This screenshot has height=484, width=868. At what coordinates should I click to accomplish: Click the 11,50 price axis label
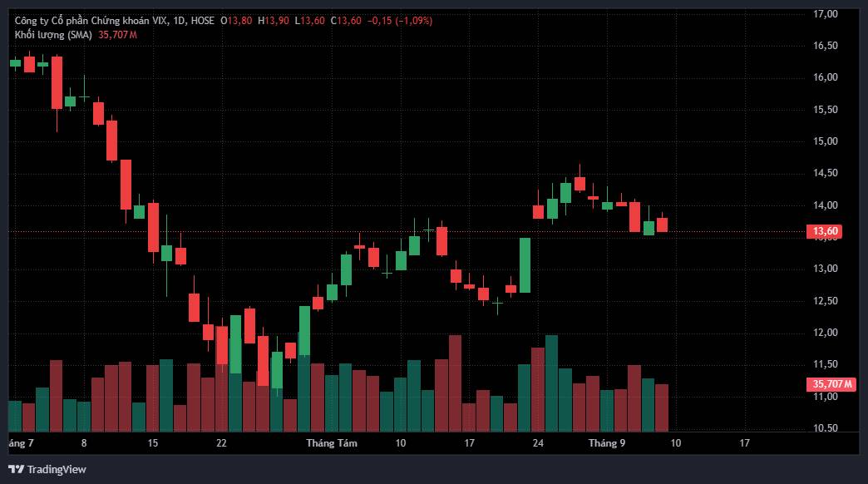point(826,364)
